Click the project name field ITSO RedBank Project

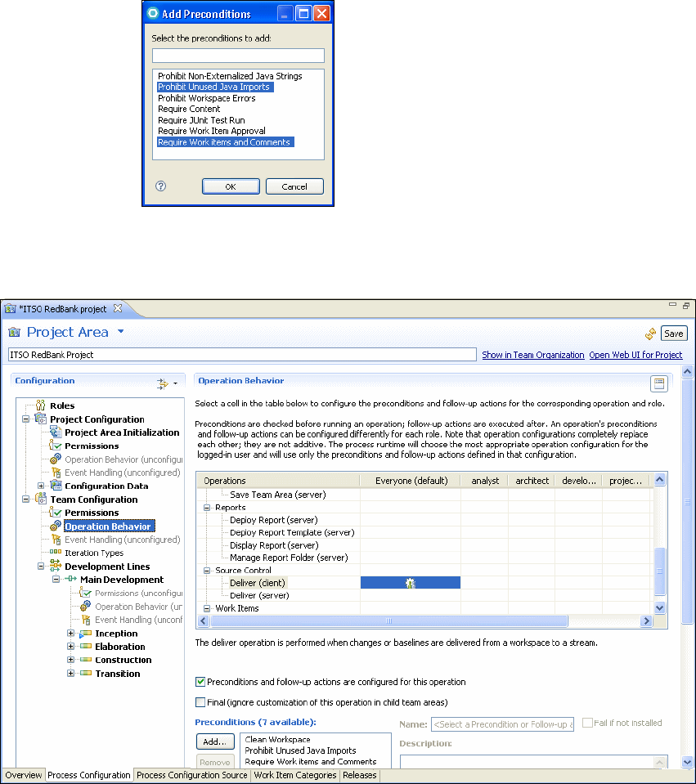click(242, 355)
